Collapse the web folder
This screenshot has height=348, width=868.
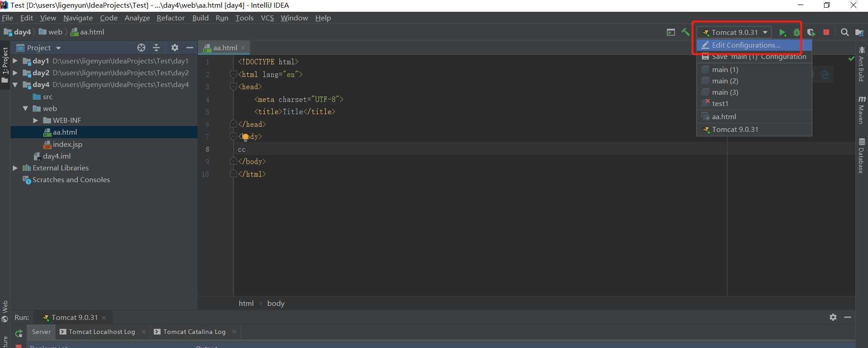25,108
